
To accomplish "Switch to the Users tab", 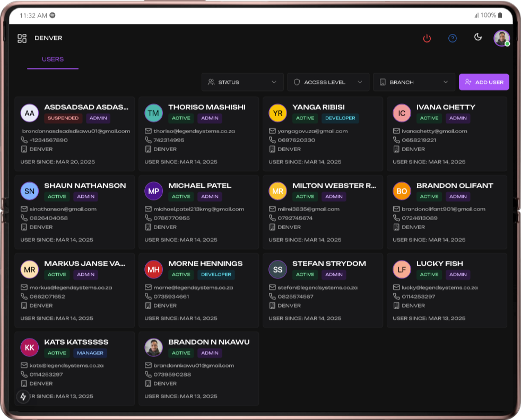I will [53, 59].
